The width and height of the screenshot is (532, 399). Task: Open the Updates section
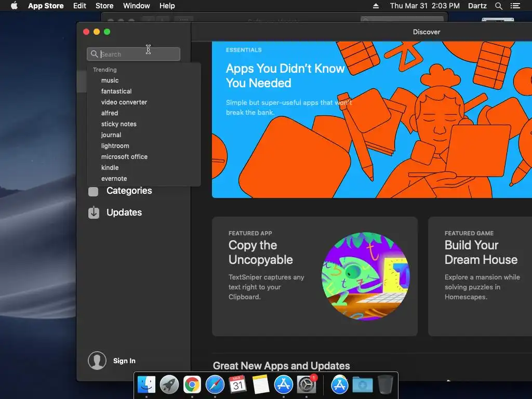[124, 212]
